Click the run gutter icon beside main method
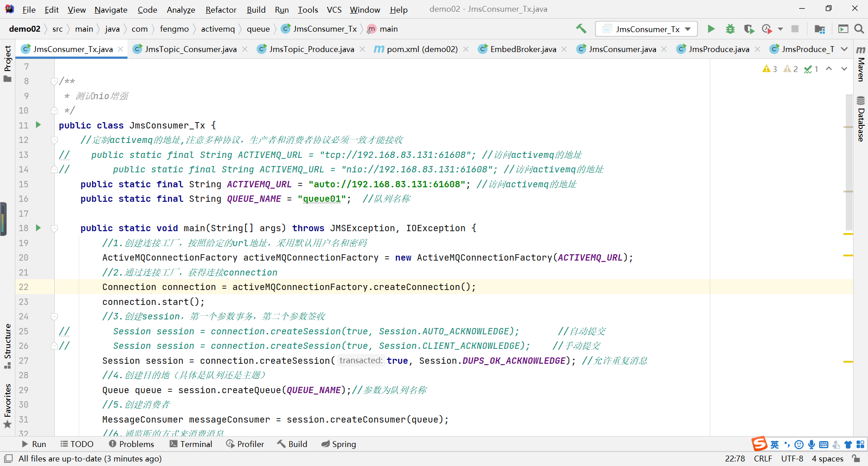The width and height of the screenshot is (868, 466). tap(38, 228)
